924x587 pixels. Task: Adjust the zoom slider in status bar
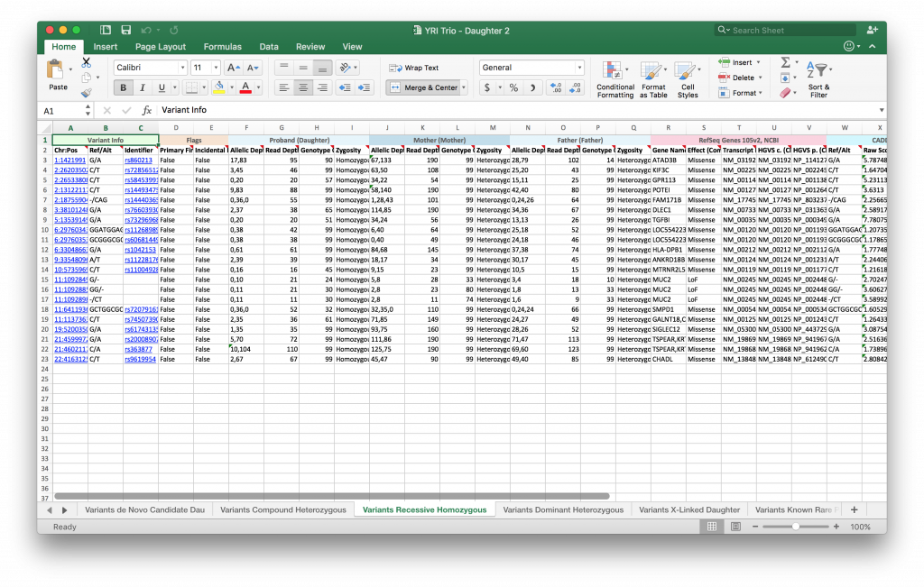point(796,527)
